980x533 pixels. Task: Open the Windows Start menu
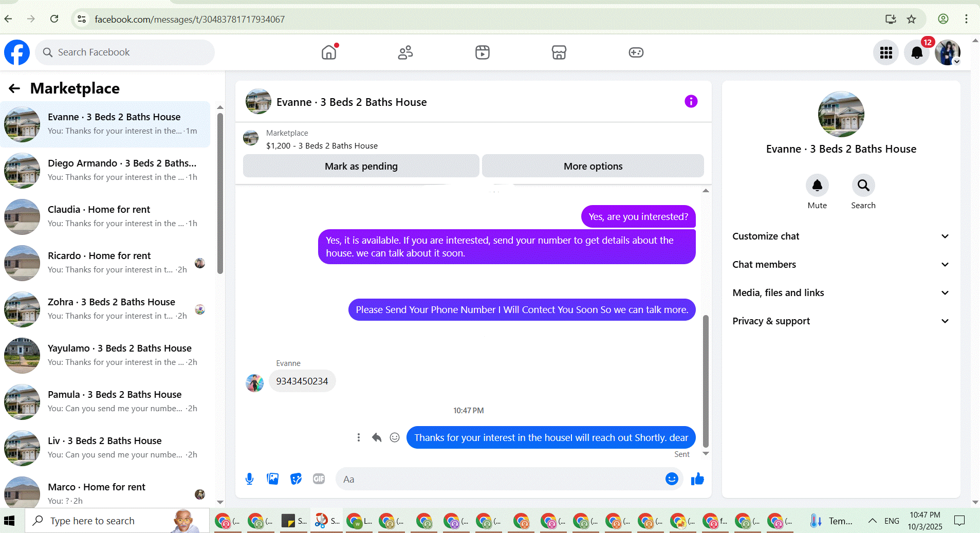tap(10, 521)
